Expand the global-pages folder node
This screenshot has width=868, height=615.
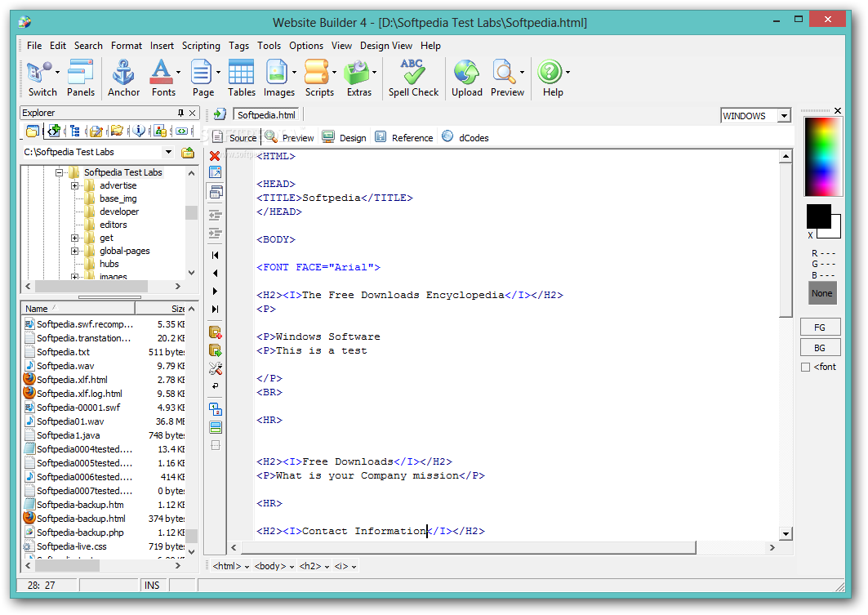tap(75, 252)
